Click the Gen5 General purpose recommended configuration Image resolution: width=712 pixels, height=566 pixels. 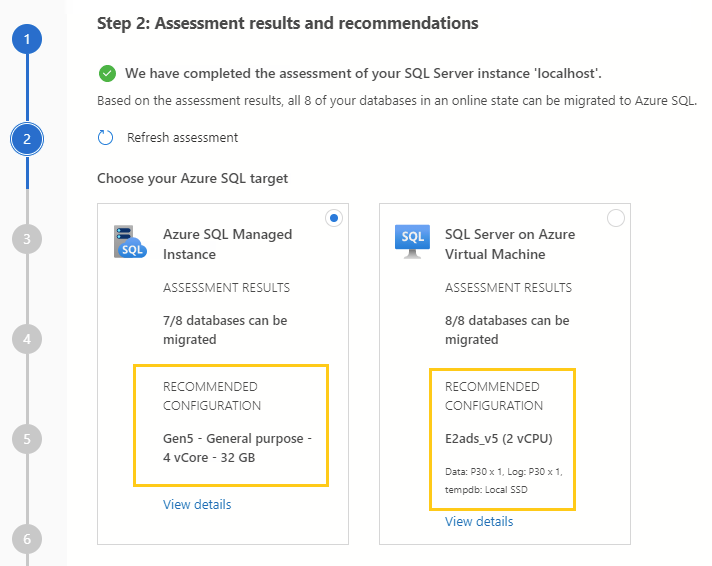pyautogui.click(x=237, y=449)
